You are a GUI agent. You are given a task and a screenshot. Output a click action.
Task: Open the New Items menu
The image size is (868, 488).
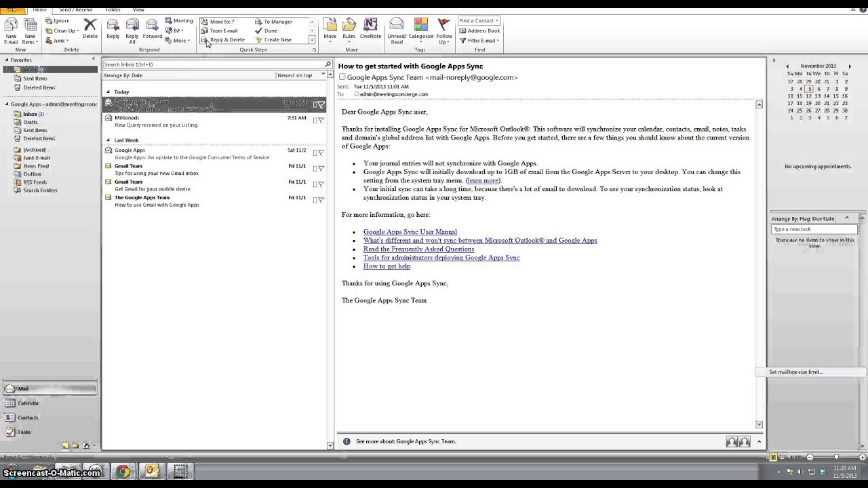[x=30, y=30]
